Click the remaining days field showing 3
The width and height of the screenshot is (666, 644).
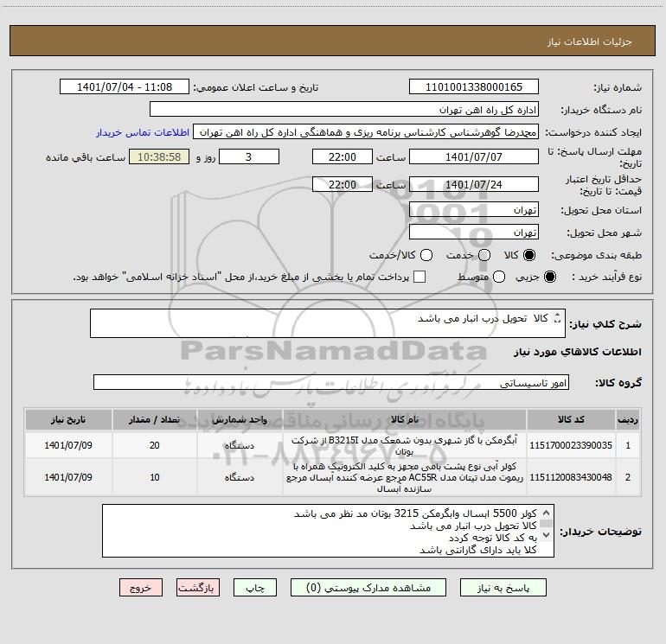(249, 156)
